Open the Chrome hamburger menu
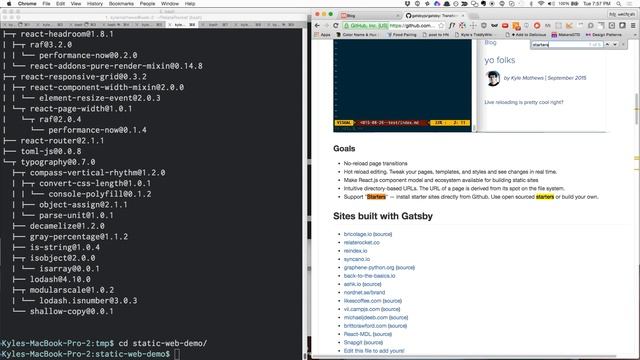Screen dimensions: 640x360 tap(633, 25)
